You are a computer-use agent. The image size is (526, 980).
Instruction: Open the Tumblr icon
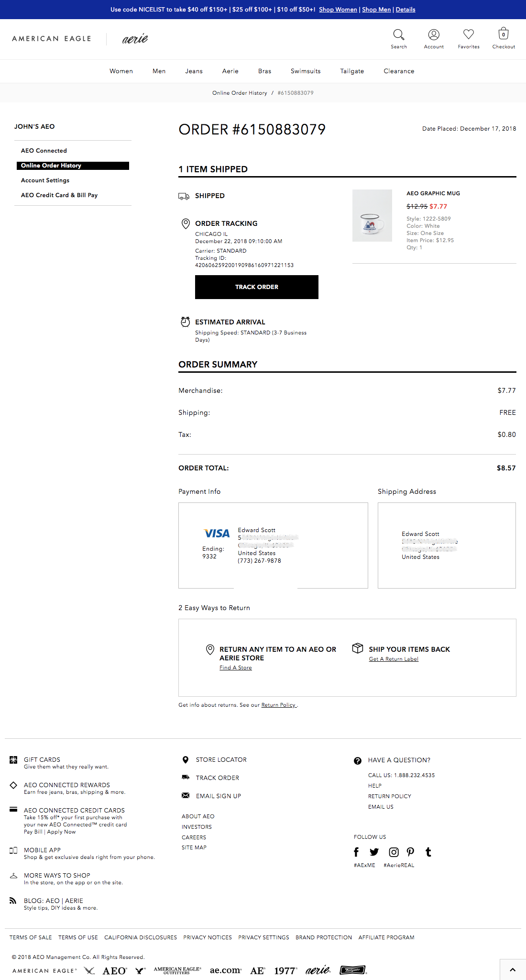point(428,852)
